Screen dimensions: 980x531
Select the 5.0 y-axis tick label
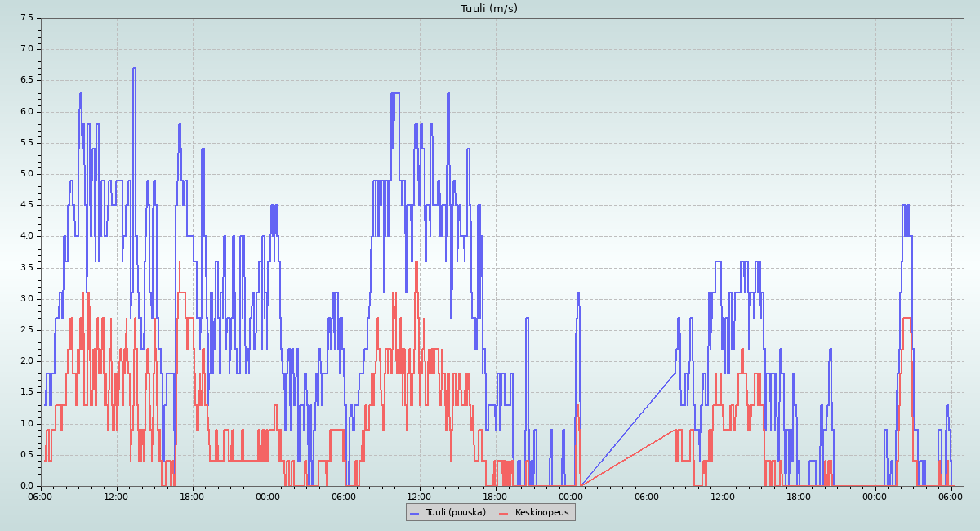tap(26, 174)
